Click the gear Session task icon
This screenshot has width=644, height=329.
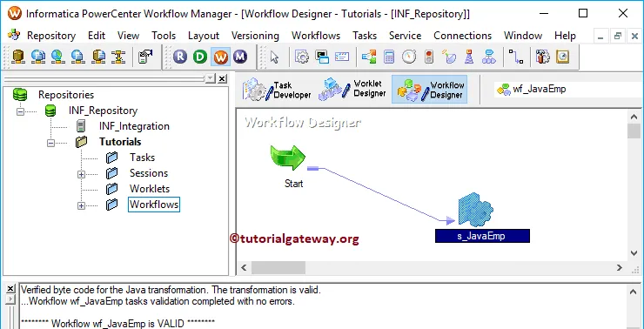[x=302, y=57]
